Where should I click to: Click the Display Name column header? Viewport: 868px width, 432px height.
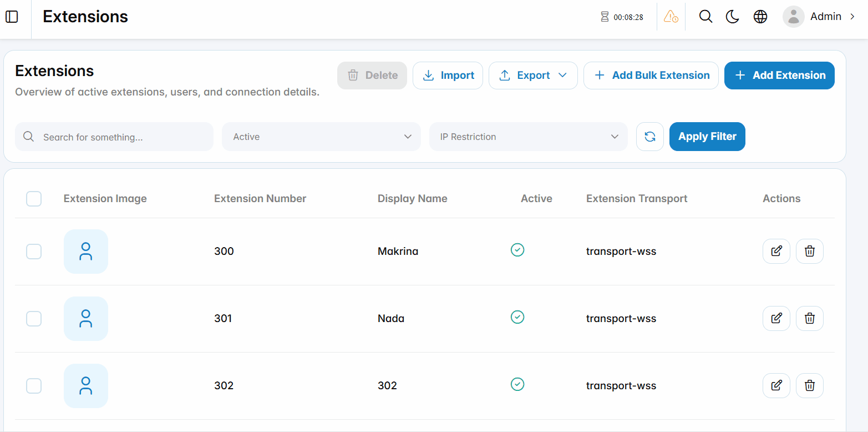click(x=412, y=199)
